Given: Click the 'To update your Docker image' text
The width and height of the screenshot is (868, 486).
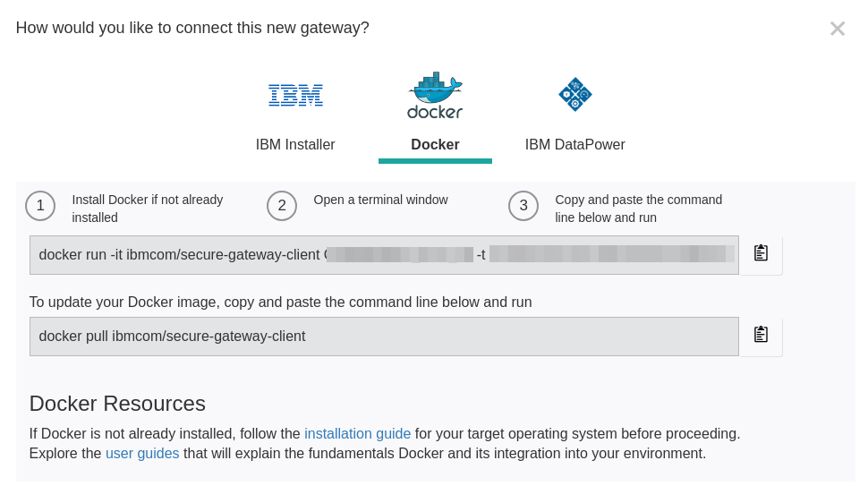Looking at the screenshot, I should 280,303.
